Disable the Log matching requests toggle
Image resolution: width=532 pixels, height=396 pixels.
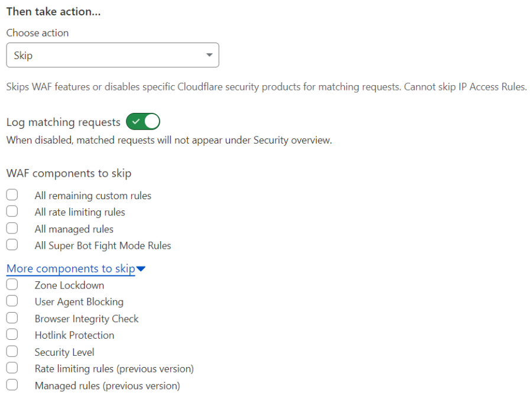pyautogui.click(x=142, y=122)
